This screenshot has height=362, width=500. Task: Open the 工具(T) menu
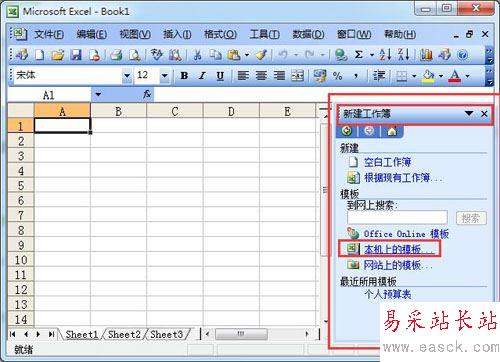click(x=265, y=34)
